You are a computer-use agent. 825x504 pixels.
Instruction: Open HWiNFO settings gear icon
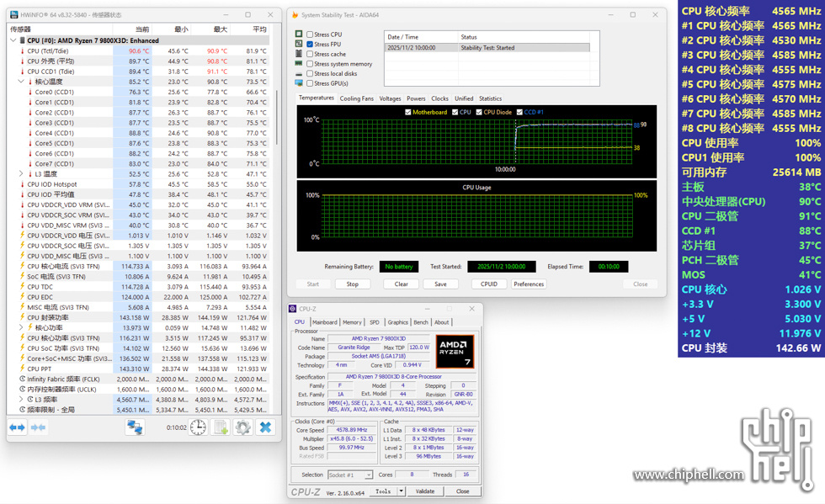[x=243, y=427]
